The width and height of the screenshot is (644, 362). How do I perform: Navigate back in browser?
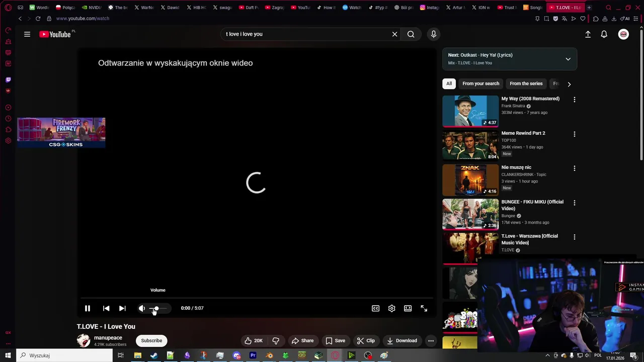click(x=20, y=19)
